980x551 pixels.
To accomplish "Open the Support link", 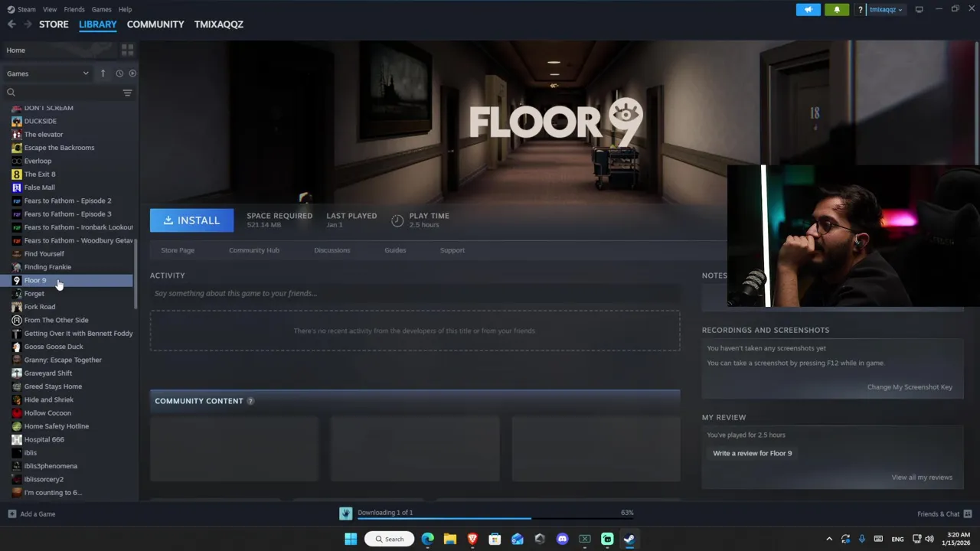I will 452,250.
